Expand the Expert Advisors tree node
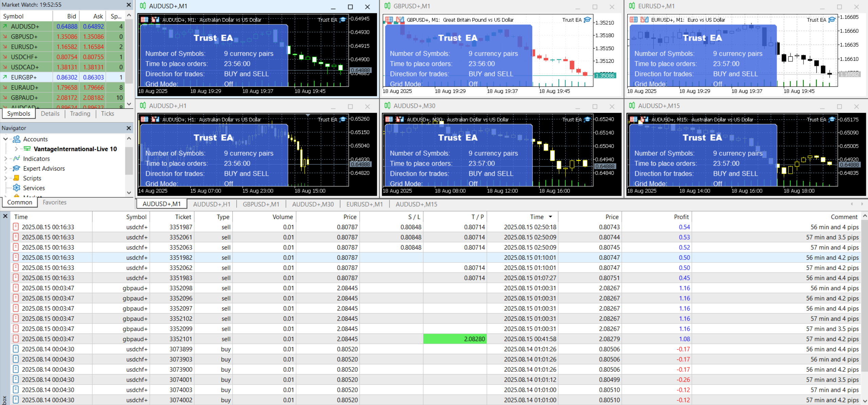 coord(5,169)
